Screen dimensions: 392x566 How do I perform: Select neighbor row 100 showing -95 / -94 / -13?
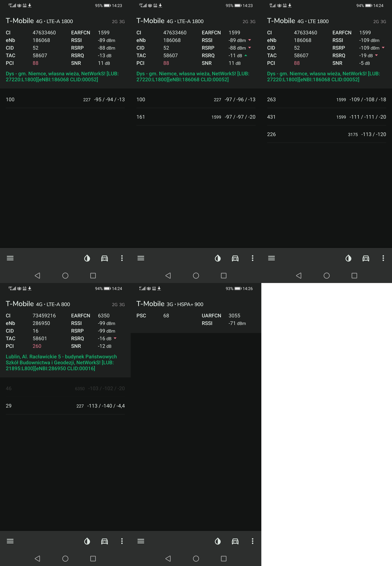65,99
